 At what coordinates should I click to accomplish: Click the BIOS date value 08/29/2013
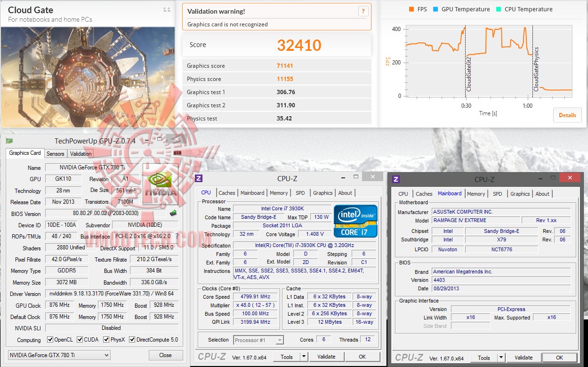pos(501,288)
